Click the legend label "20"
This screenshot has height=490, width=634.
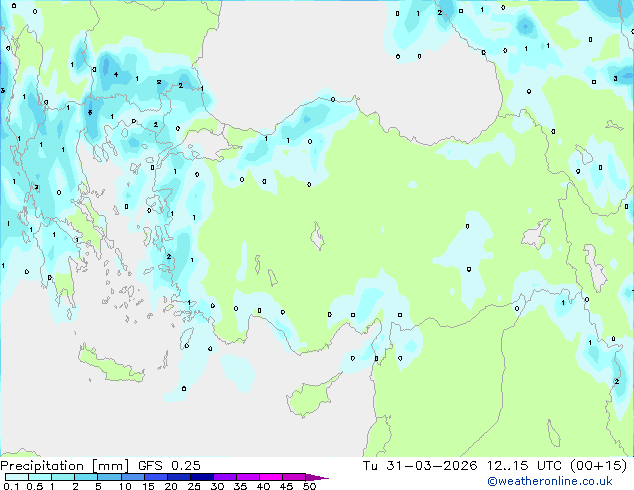(x=171, y=486)
